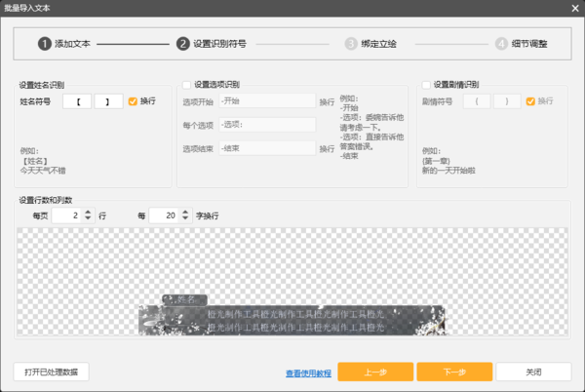Click the 选项开始 text field
The width and height of the screenshot is (585, 392).
(266, 101)
